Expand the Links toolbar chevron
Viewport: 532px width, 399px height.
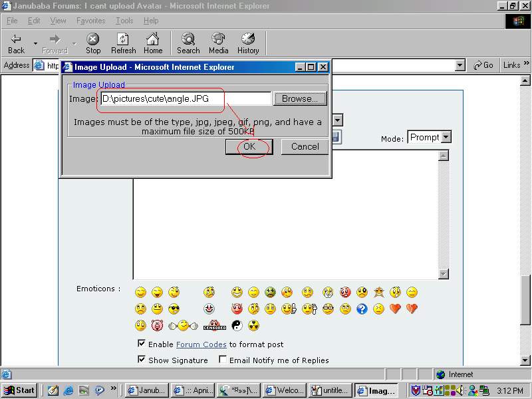click(x=526, y=63)
